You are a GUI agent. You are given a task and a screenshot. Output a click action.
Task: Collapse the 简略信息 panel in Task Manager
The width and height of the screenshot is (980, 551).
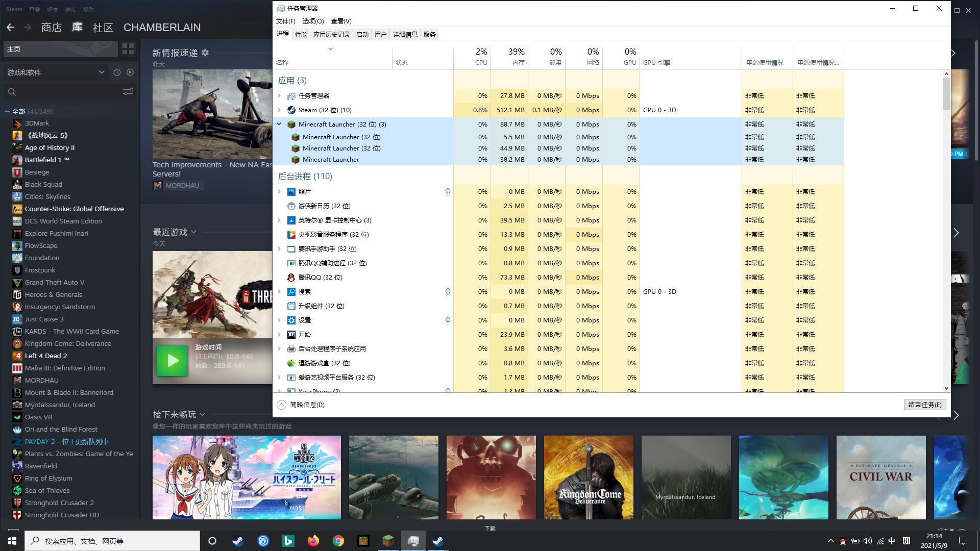pos(281,405)
